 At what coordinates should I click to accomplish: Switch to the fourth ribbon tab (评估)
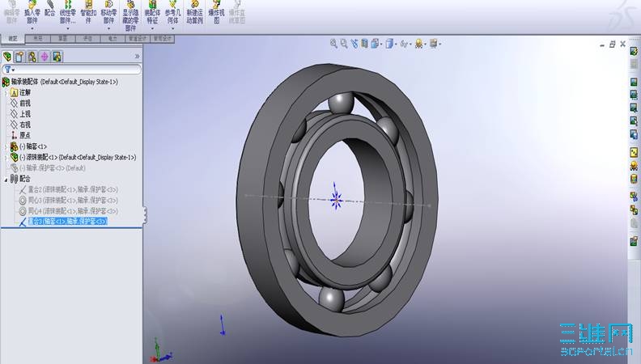pos(87,38)
